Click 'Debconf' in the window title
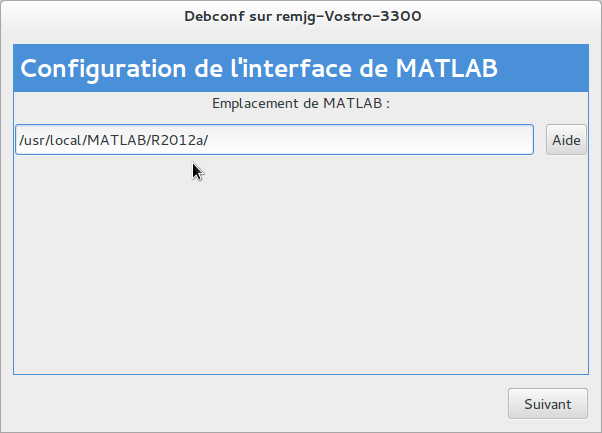This screenshot has height=433, width=602. click(214, 17)
